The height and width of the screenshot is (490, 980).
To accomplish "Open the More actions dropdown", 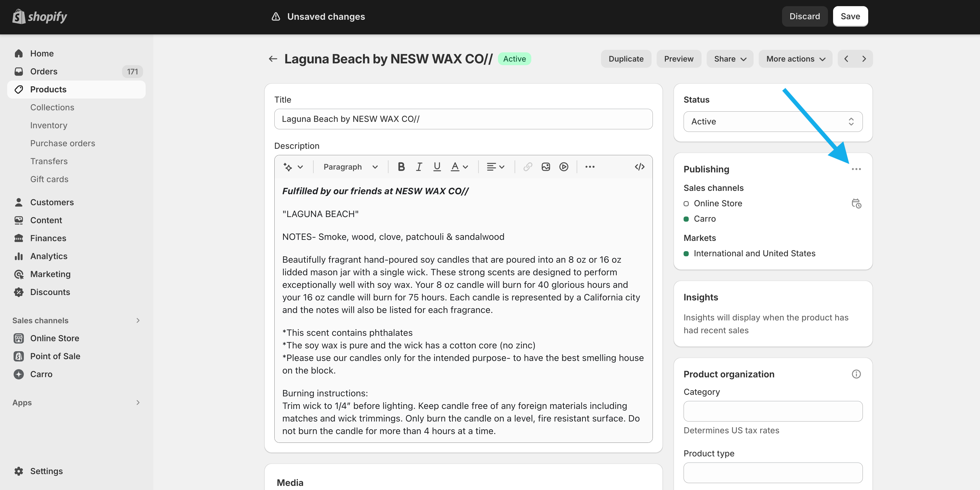I will [795, 59].
